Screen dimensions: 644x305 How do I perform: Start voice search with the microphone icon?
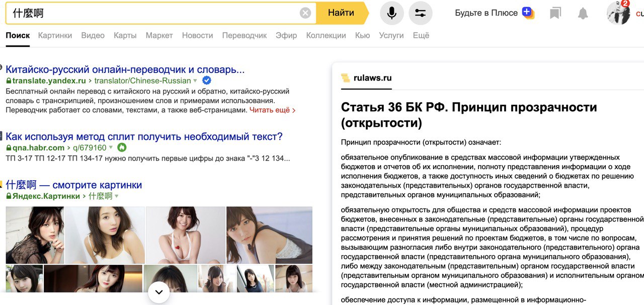[391, 13]
